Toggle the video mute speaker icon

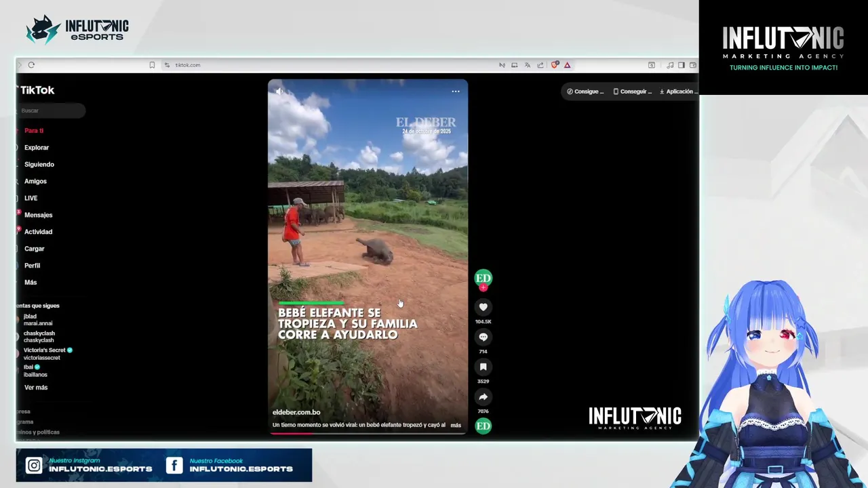tap(279, 91)
